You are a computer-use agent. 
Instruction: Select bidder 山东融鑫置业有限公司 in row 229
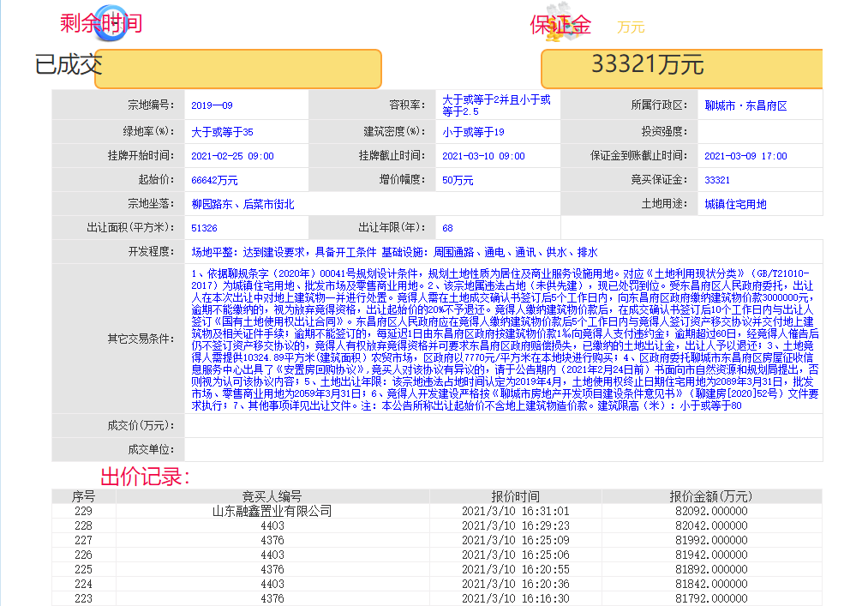(x=272, y=511)
